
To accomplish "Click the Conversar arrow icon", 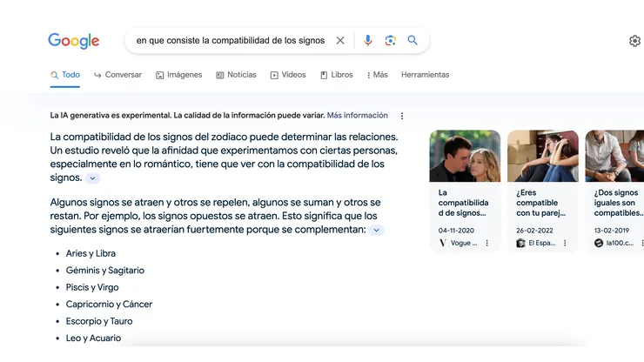I will coord(97,75).
